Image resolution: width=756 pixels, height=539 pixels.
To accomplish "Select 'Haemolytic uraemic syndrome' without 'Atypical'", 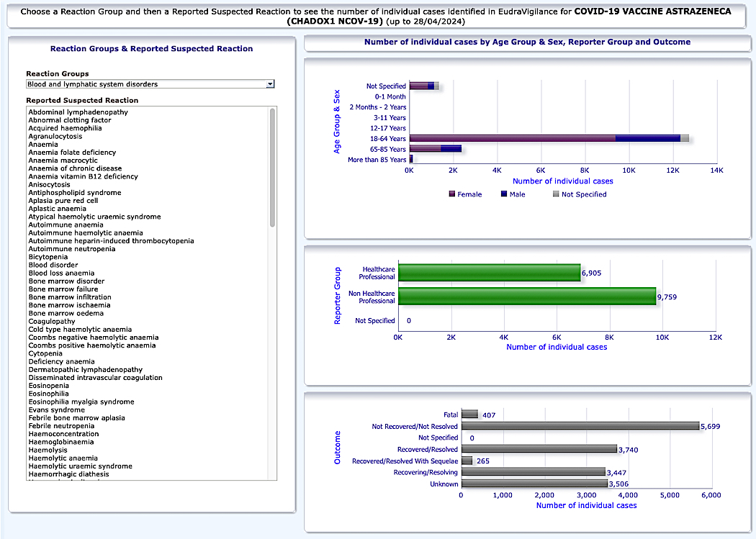I will 80,466.
